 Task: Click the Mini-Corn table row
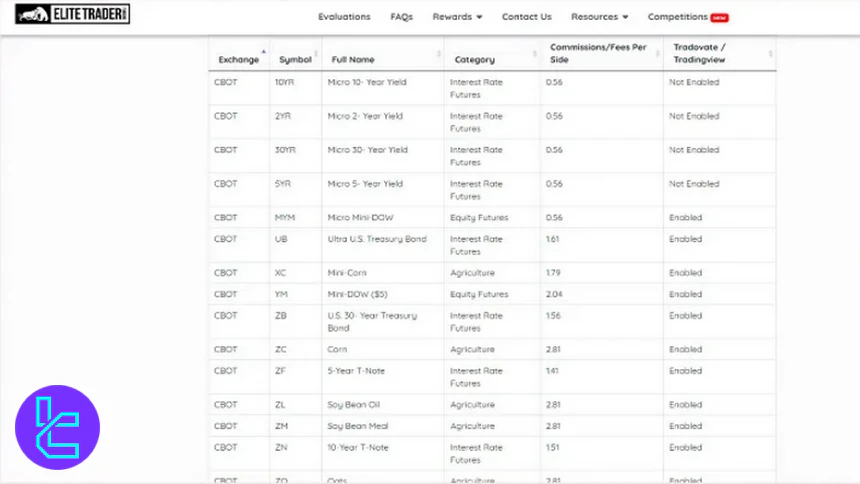(491, 272)
